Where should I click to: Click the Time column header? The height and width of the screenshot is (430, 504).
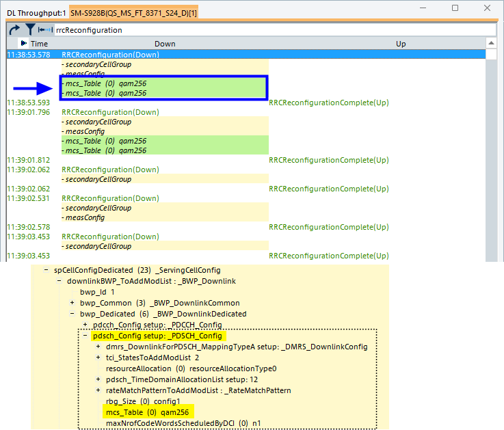coord(39,44)
